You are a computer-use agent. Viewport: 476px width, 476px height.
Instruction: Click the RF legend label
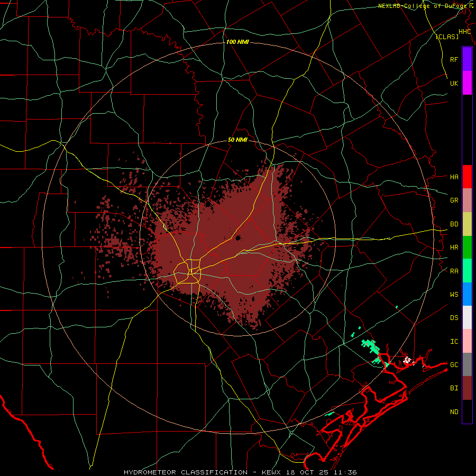[454, 59]
